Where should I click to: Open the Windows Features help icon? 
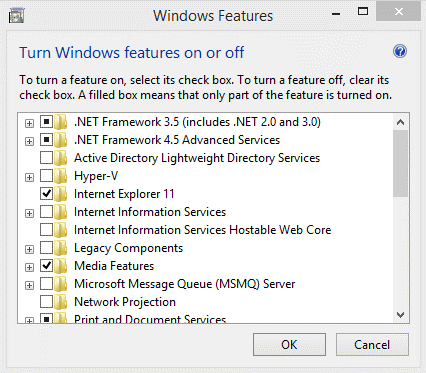pos(400,51)
